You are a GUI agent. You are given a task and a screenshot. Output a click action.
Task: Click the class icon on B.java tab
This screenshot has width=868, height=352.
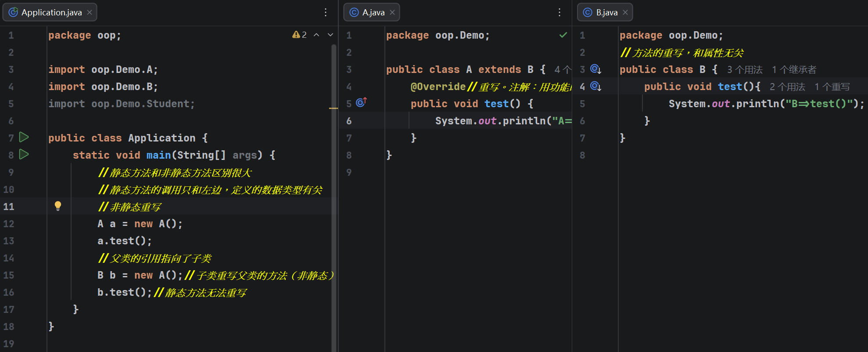click(588, 12)
